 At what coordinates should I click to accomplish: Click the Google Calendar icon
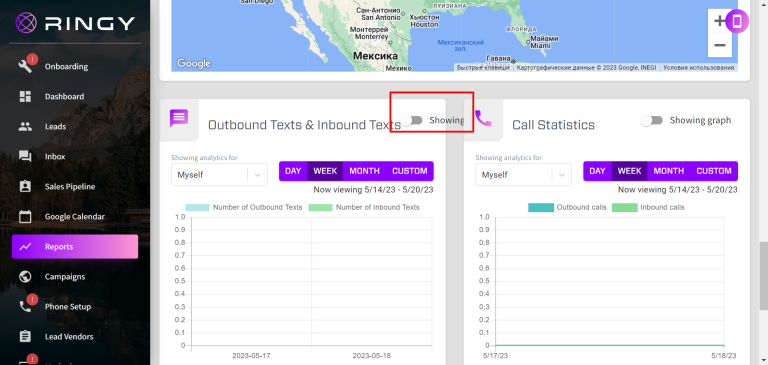pos(25,216)
